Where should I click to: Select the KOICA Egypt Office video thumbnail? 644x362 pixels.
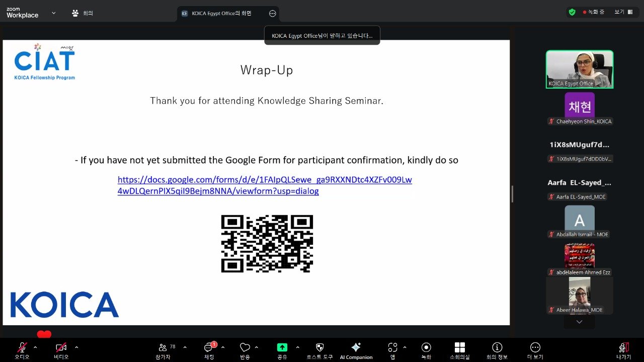coord(579,69)
